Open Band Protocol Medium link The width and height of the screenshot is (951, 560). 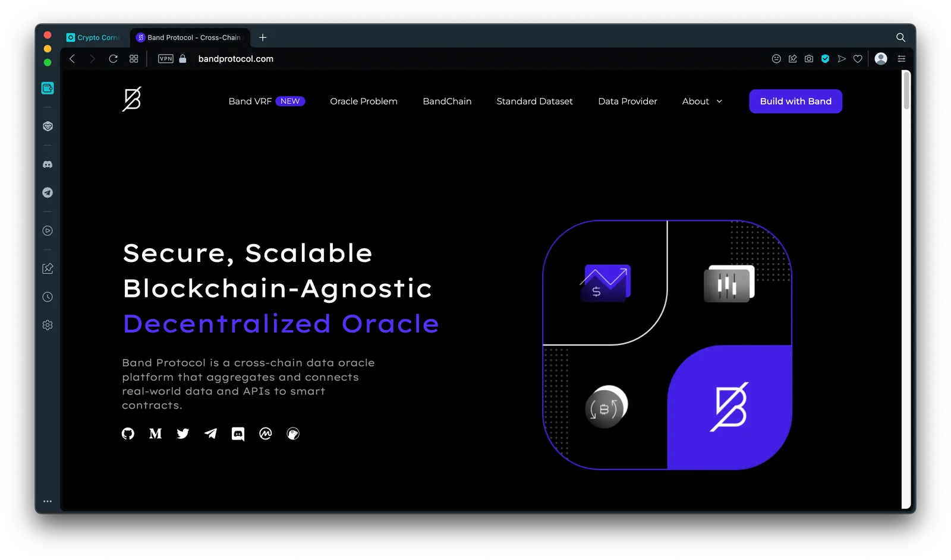(155, 434)
